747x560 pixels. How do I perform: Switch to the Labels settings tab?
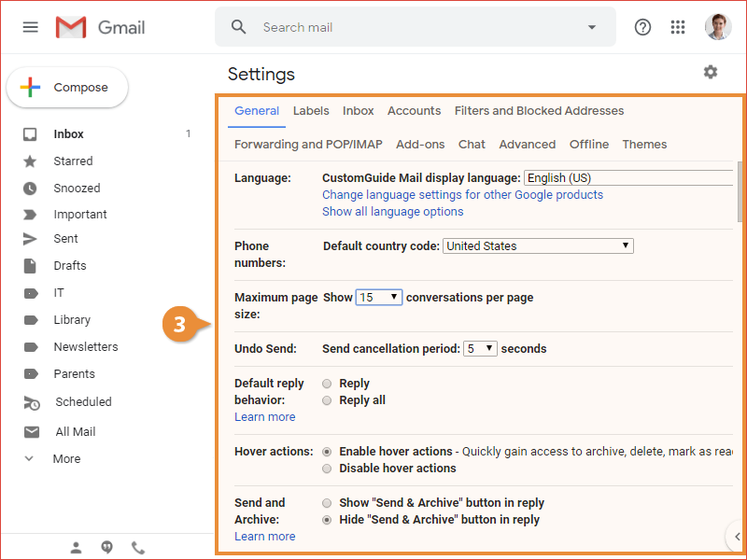[x=311, y=110]
